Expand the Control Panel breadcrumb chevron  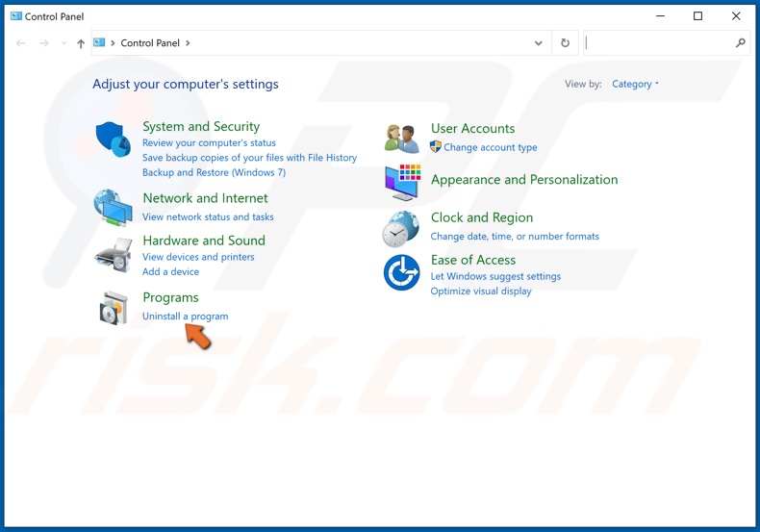click(188, 43)
